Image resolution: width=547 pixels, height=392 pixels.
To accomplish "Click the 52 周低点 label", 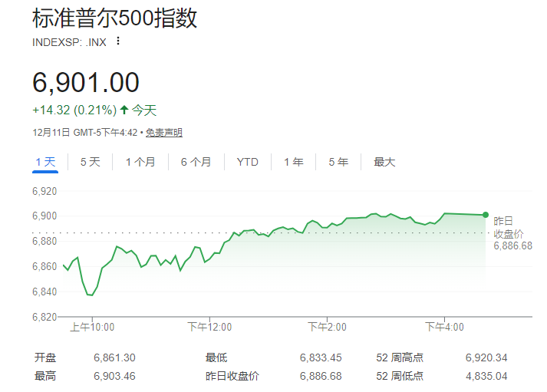I will click(x=400, y=377).
